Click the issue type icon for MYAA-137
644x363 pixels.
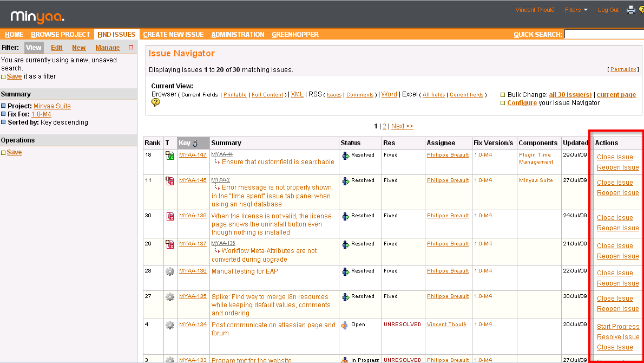click(x=169, y=244)
